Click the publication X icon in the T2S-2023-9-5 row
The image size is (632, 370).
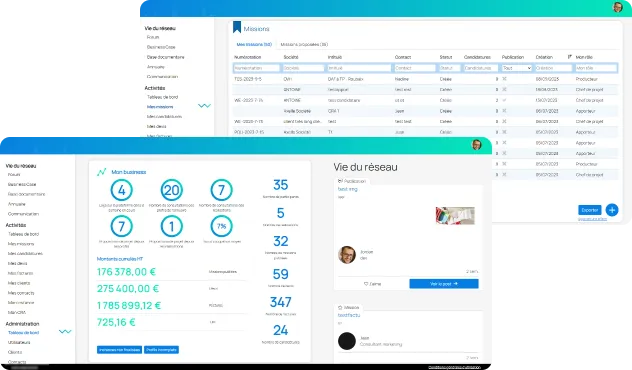pos(504,79)
